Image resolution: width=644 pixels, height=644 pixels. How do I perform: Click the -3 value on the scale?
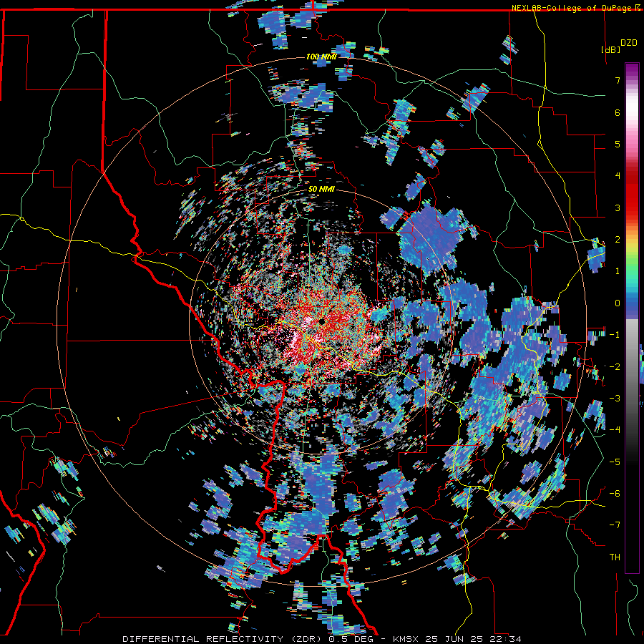[x=615, y=398]
